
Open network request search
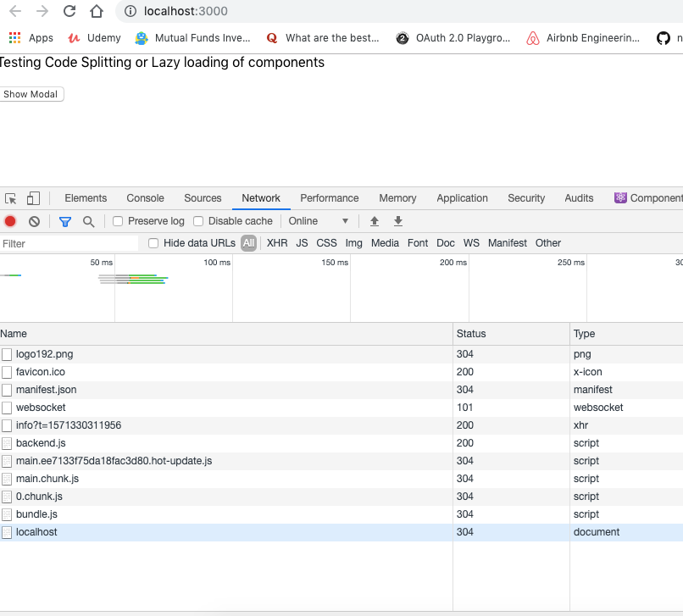[x=88, y=221]
